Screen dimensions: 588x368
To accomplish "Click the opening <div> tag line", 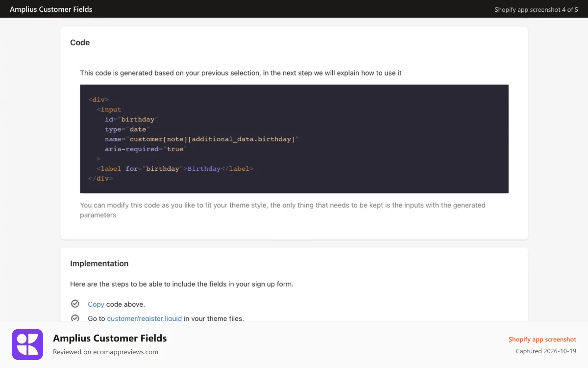I will (98, 100).
